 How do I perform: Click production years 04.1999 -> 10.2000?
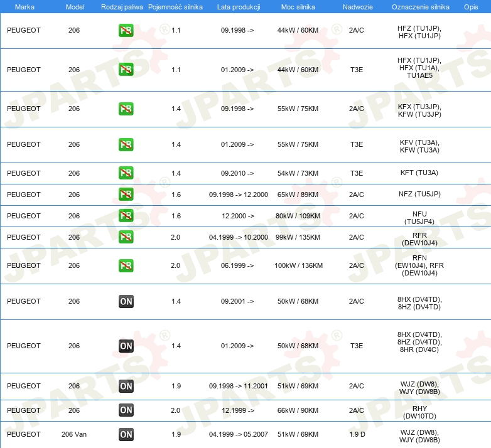pos(239,237)
